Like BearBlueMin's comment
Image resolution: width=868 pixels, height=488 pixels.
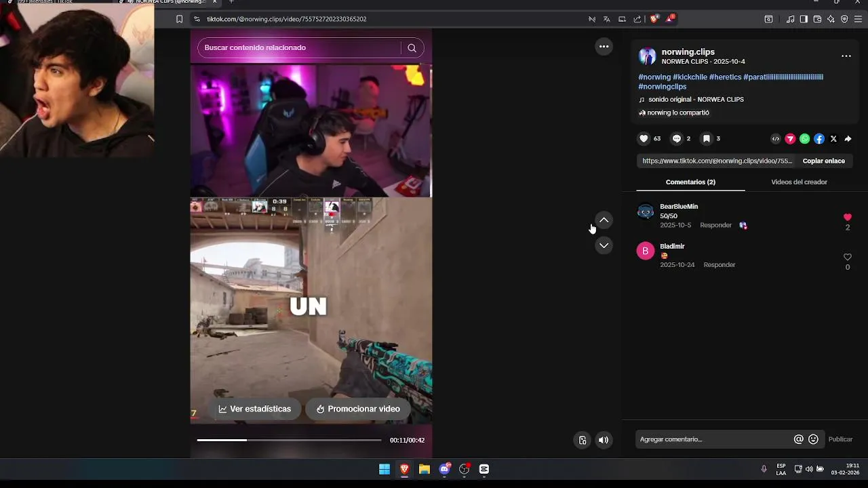[x=847, y=218]
